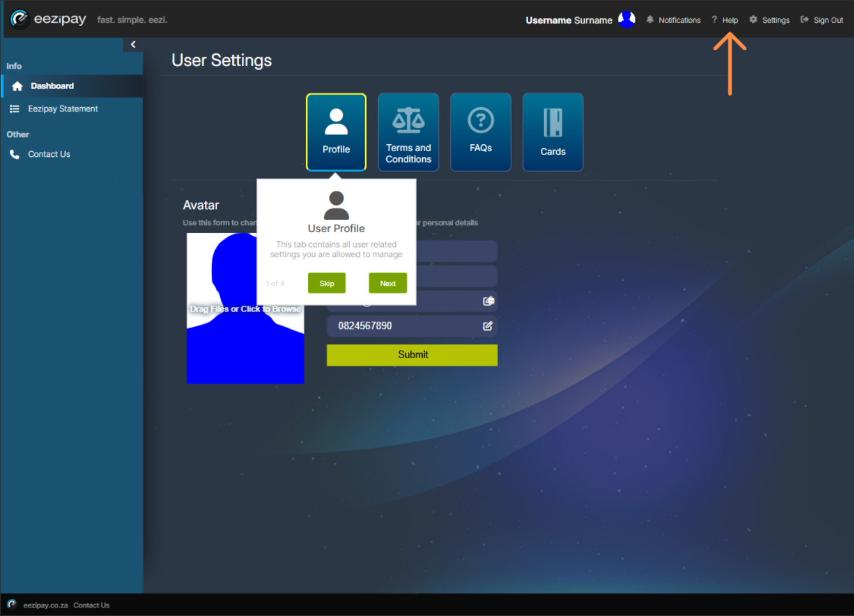Click the Contact Us link in the footer
Viewport: 854px width, 616px height.
click(91, 605)
